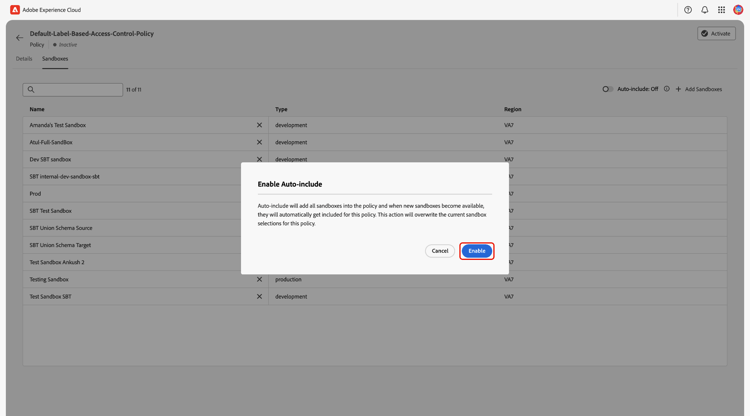Open the apps grid switcher icon
The image size is (750, 416).
coord(721,10)
